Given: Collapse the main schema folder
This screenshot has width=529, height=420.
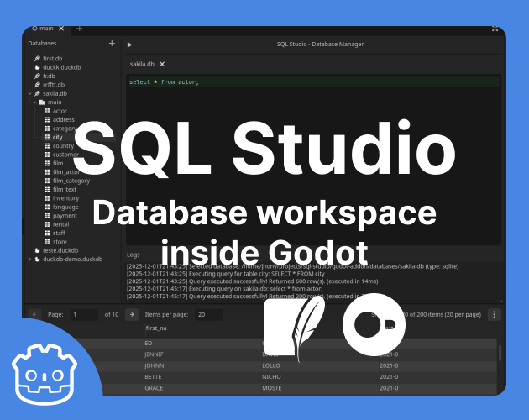Looking at the screenshot, I should click(x=34, y=102).
